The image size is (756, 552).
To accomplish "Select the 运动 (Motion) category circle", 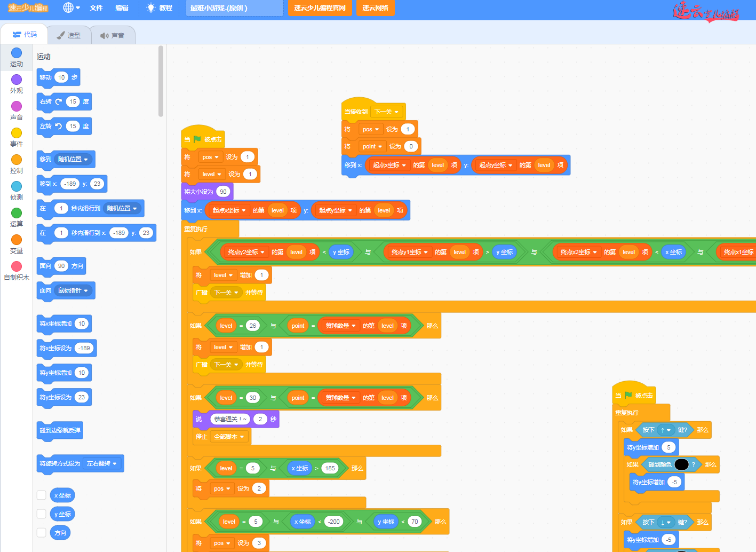I will click(x=17, y=53).
